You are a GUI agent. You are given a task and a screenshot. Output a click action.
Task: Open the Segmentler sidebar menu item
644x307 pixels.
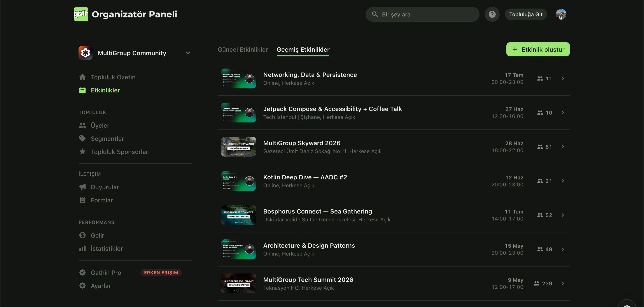[x=107, y=138]
